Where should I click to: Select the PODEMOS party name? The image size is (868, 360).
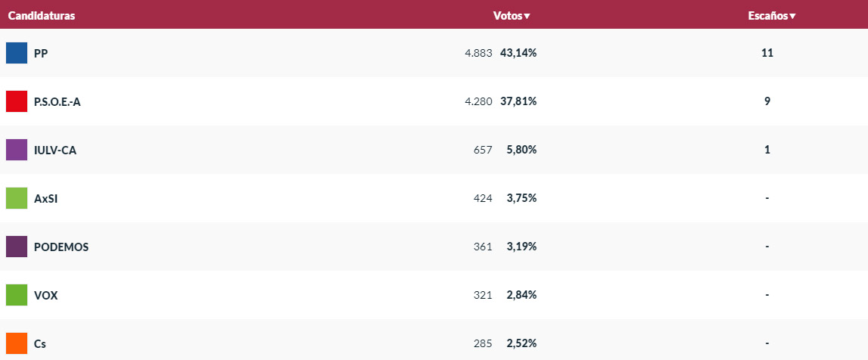61,247
